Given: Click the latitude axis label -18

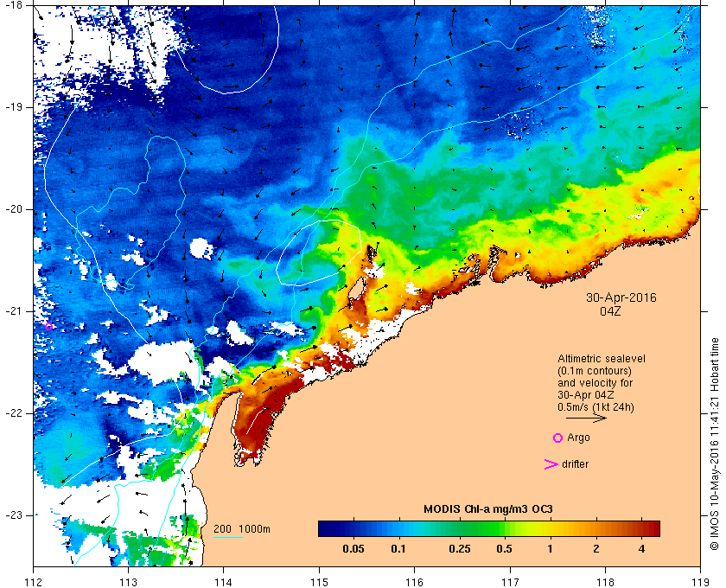Looking at the screenshot, I should (12, 4).
